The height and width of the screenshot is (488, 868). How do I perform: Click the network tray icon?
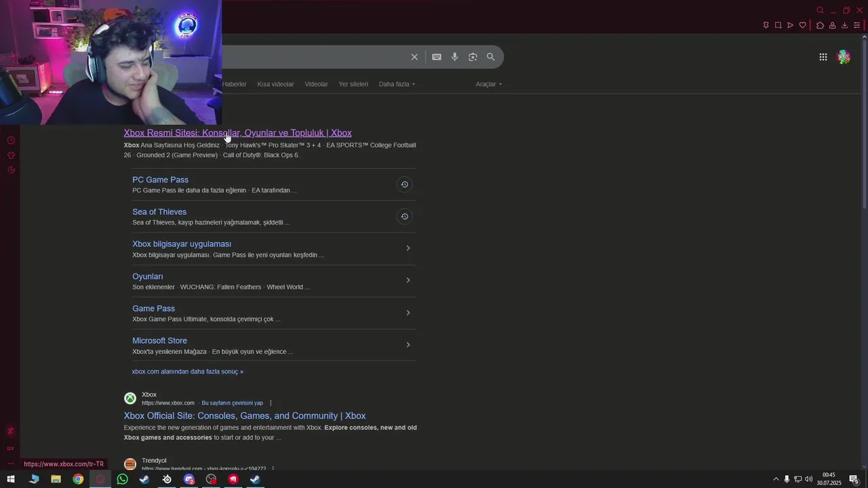coord(797,479)
